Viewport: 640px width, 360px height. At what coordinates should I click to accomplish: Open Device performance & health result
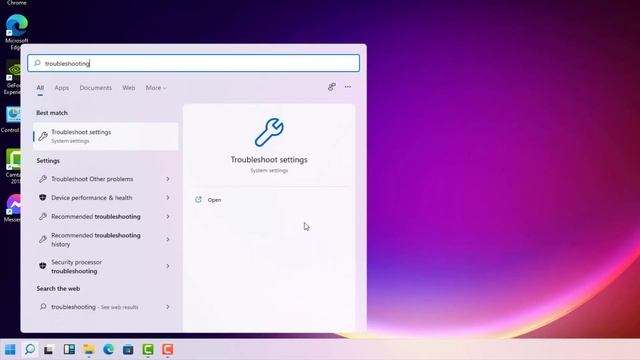[106, 198]
